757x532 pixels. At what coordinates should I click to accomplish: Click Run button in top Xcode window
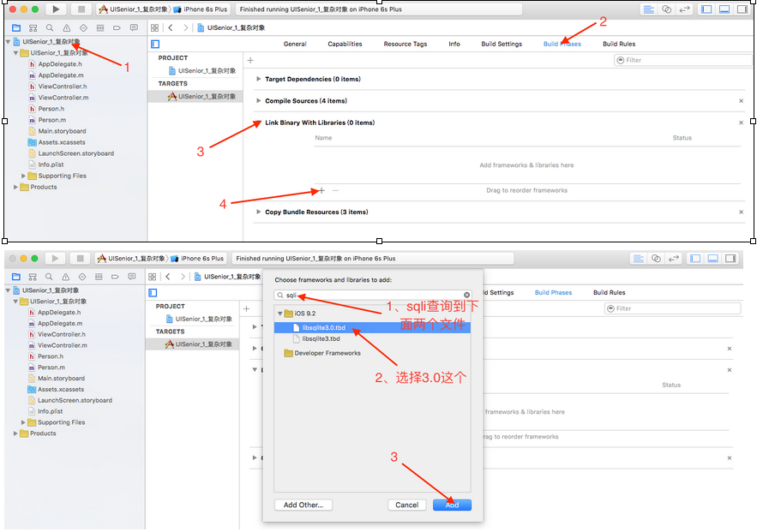56,9
